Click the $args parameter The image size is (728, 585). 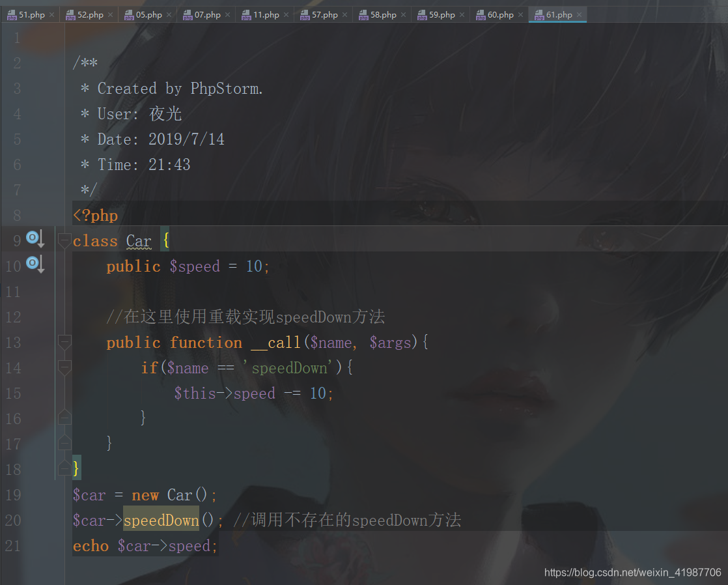tap(391, 343)
